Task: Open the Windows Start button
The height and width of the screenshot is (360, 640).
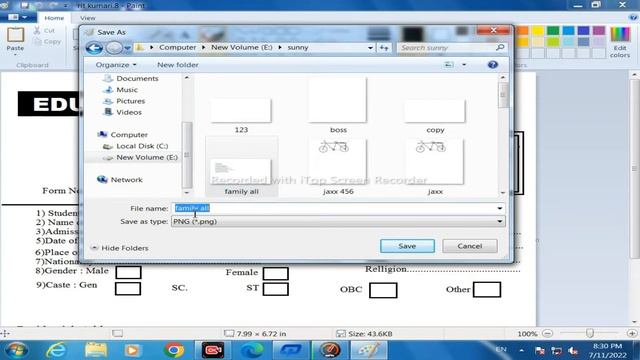Action: click(17, 350)
